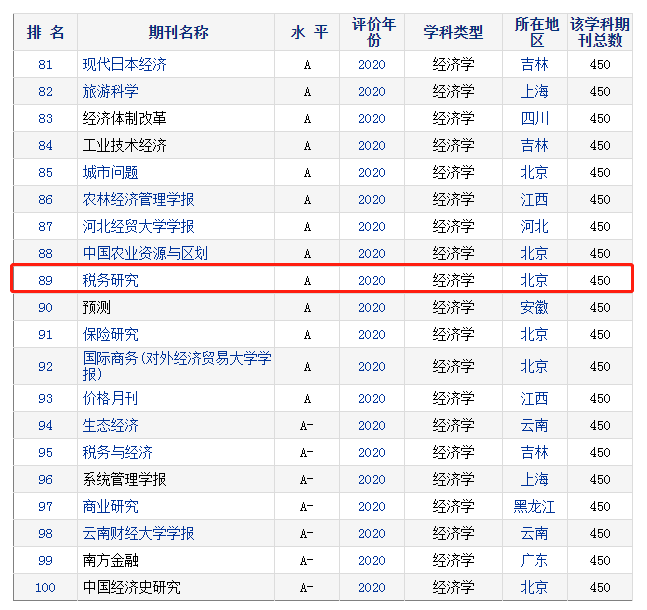Open the journal link 城市问题
The width and height of the screenshot is (647, 610).
(111, 172)
